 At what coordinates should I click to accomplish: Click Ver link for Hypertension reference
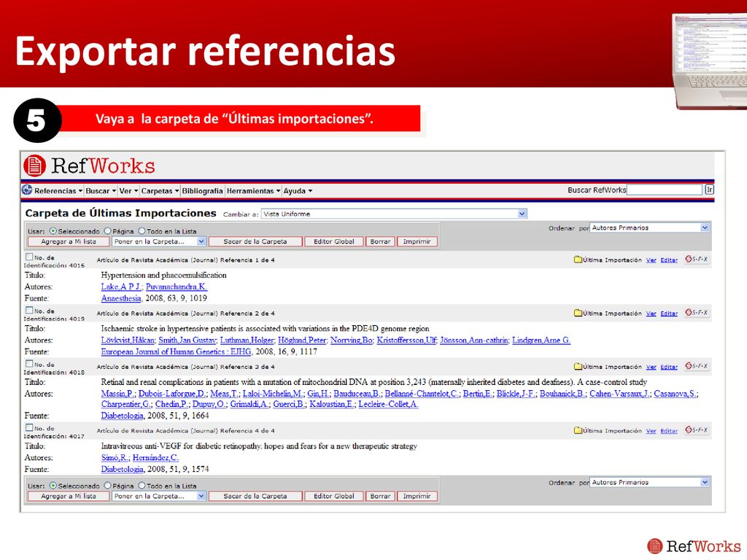pyautogui.click(x=651, y=260)
